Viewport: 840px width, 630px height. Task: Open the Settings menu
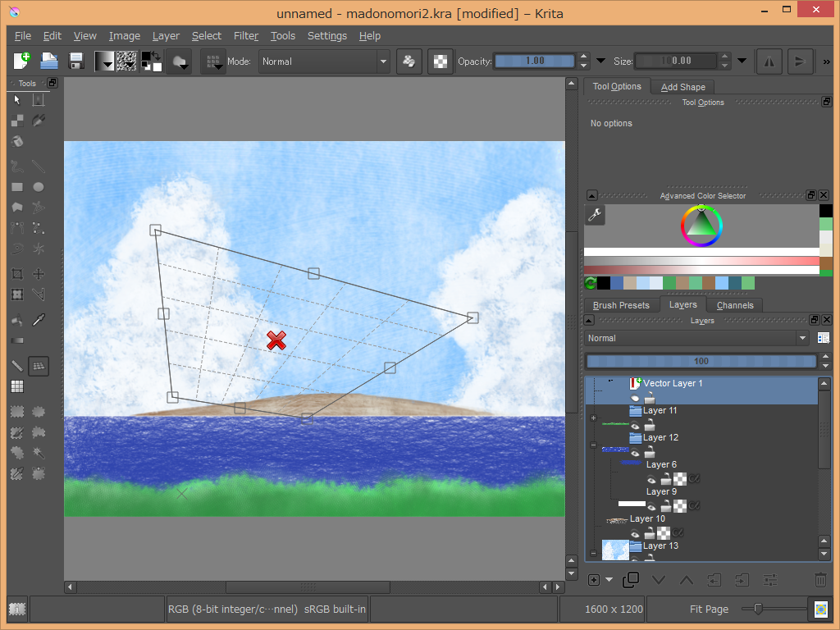(326, 36)
